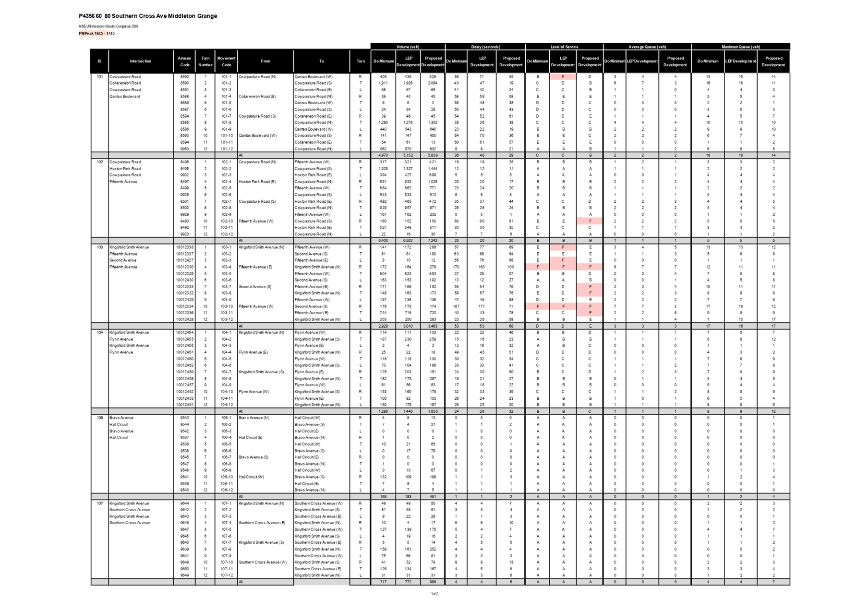This screenshot has width=868, height=614.
Task: Click total volume value '7,242'
Action: click(433, 241)
